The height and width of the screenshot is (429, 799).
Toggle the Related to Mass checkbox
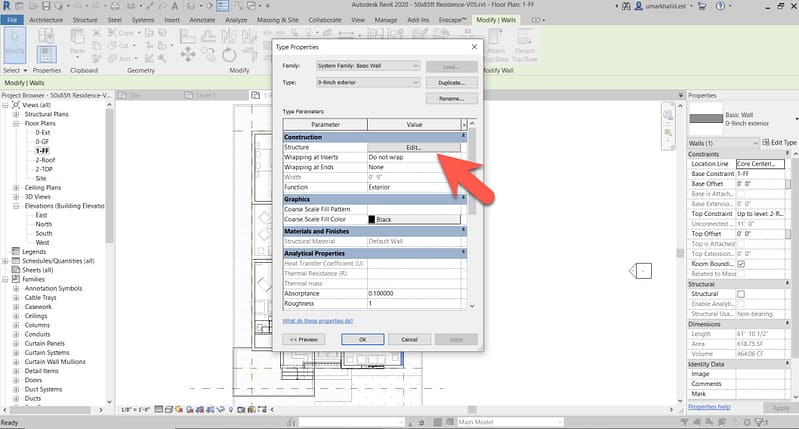[x=741, y=274]
